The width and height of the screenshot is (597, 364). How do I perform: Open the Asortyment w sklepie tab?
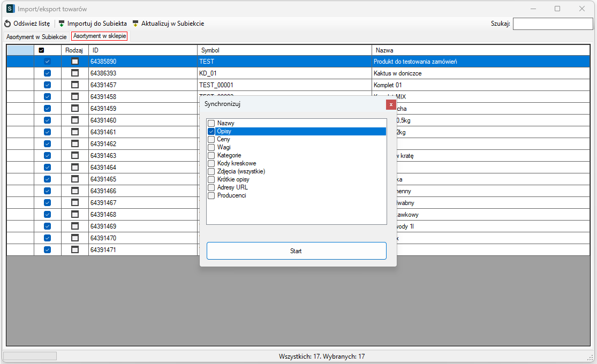click(x=100, y=37)
